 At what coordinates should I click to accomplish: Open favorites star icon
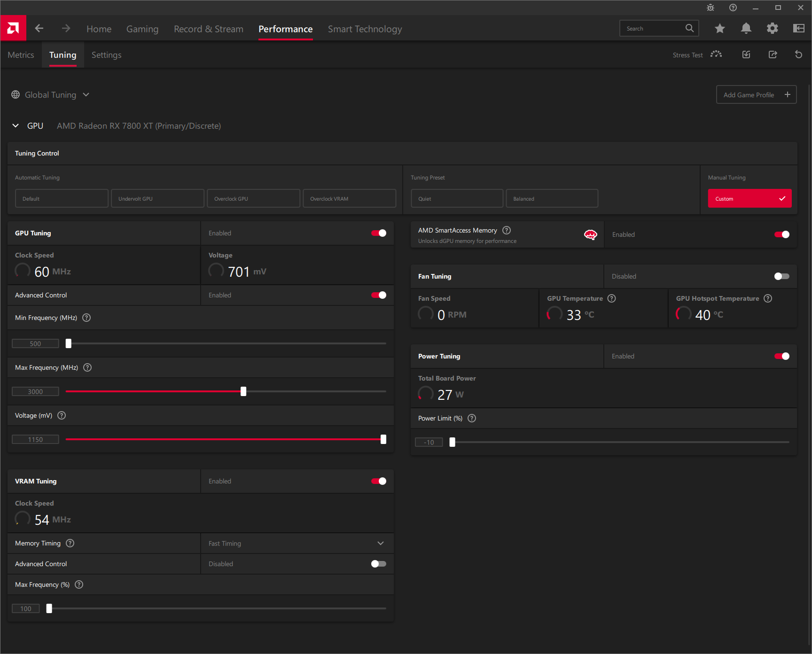719,29
